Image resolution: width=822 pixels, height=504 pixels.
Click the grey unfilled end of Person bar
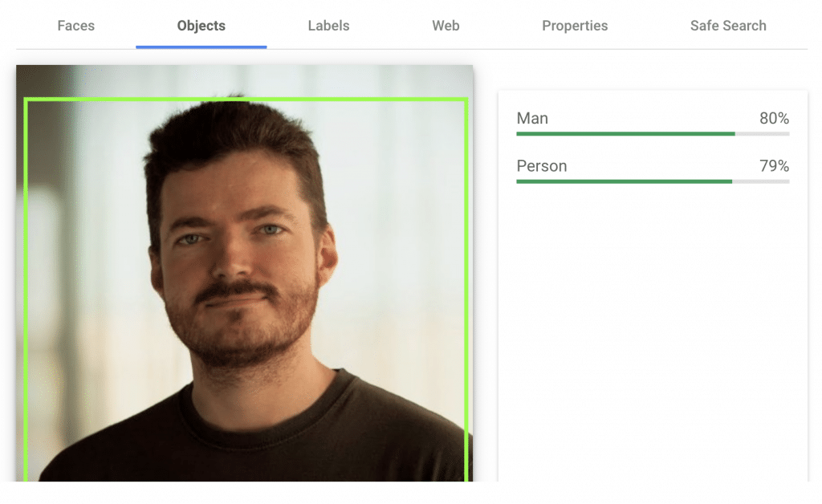(761, 181)
